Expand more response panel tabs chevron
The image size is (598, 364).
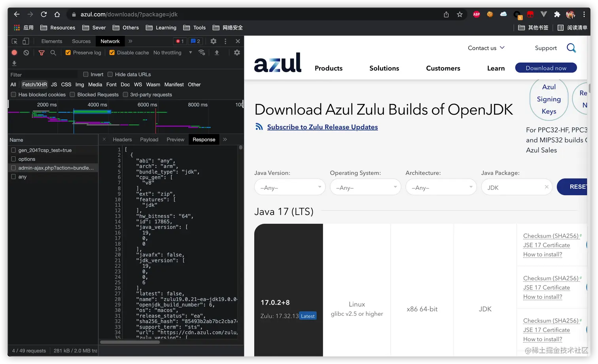click(x=225, y=140)
